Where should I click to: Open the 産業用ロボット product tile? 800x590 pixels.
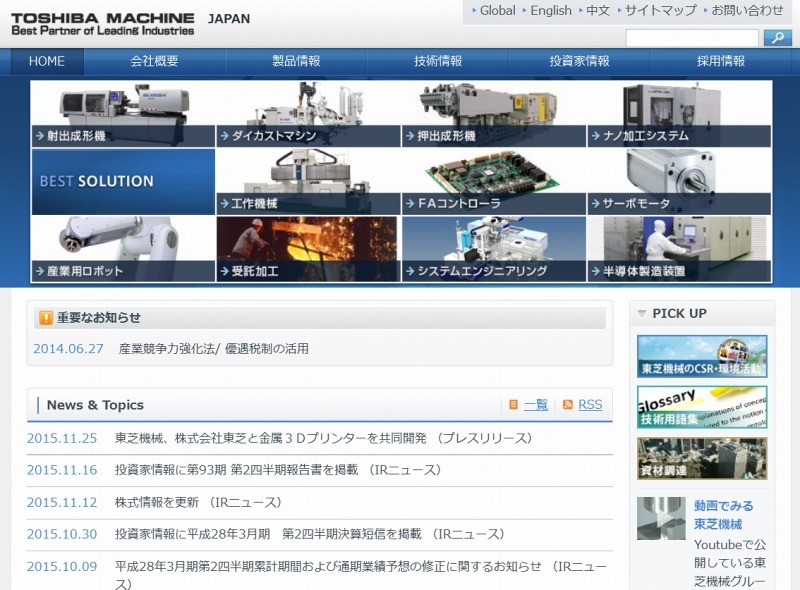(x=123, y=249)
